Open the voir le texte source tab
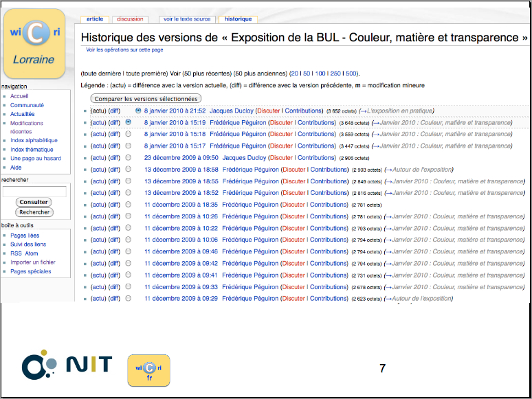This screenshot has width=532, height=399. click(187, 19)
